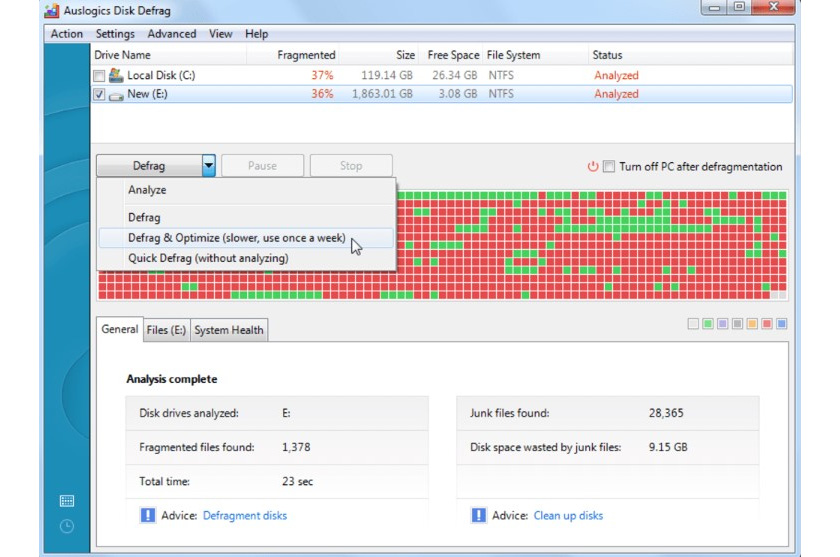Choose the plain Defrag entry in the dropdown list
The width and height of the screenshot is (840, 557).
pos(246,217)
